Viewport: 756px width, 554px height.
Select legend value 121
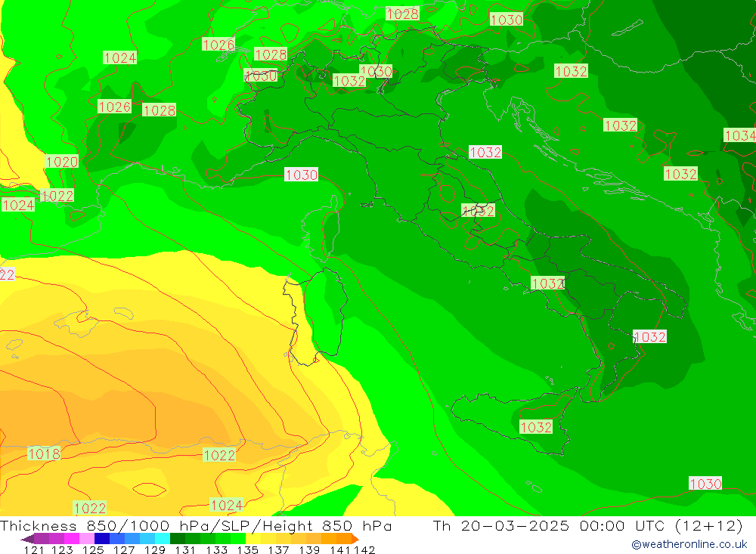pyautogui.click(x=34, y=550)
